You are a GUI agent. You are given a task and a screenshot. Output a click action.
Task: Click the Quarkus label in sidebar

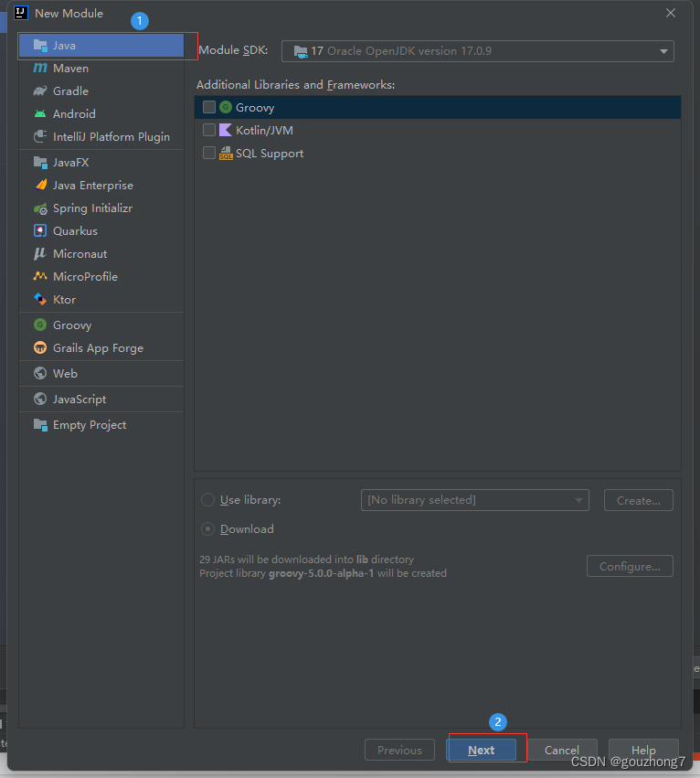pos(76,230)
